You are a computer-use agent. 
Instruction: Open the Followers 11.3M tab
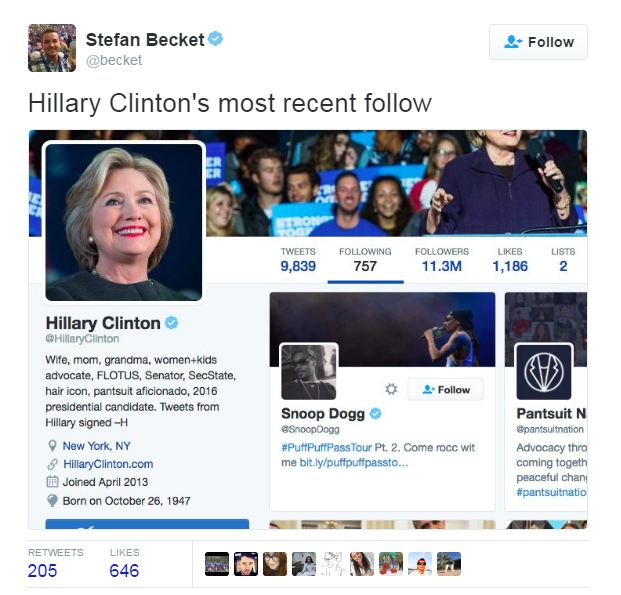pos(442,261)
